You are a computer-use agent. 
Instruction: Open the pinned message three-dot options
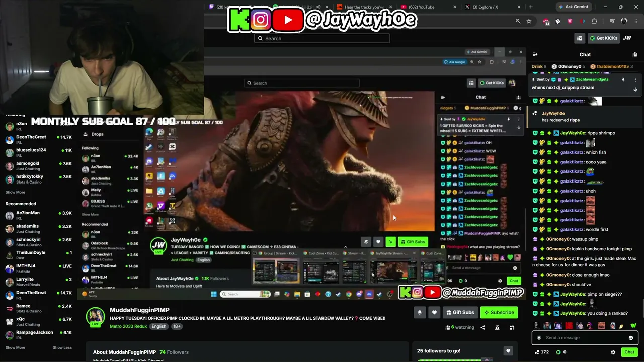635,79
